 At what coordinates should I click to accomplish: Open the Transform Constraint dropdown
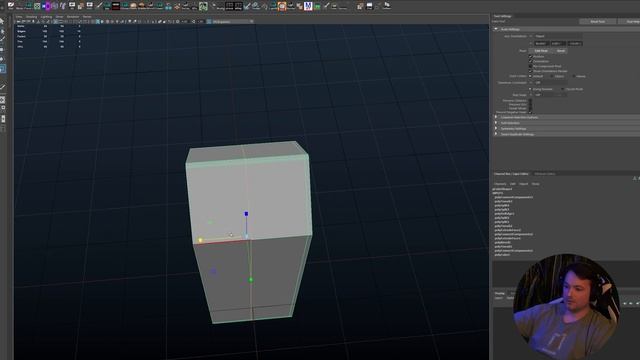[550, 82]
